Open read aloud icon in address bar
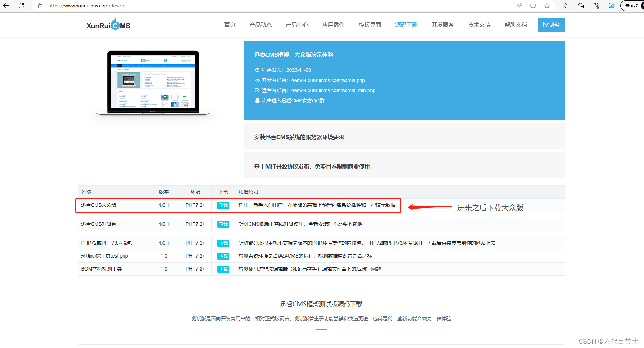The width and height of the screenshot is (644, 348). click(x=519, y=6)
